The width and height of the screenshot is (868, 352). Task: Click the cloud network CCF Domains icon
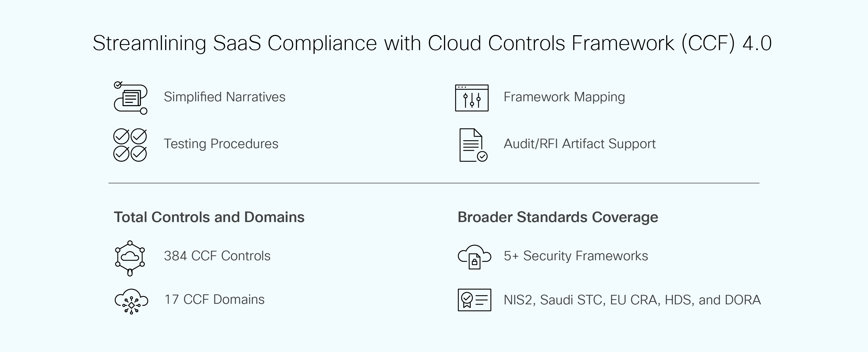pos(131,301)
